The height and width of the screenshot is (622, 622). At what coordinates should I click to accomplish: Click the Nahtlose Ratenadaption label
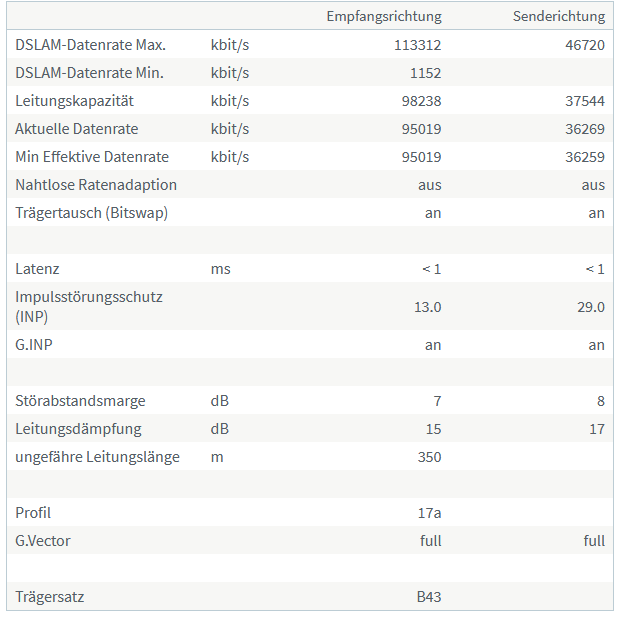pos(96,185)
